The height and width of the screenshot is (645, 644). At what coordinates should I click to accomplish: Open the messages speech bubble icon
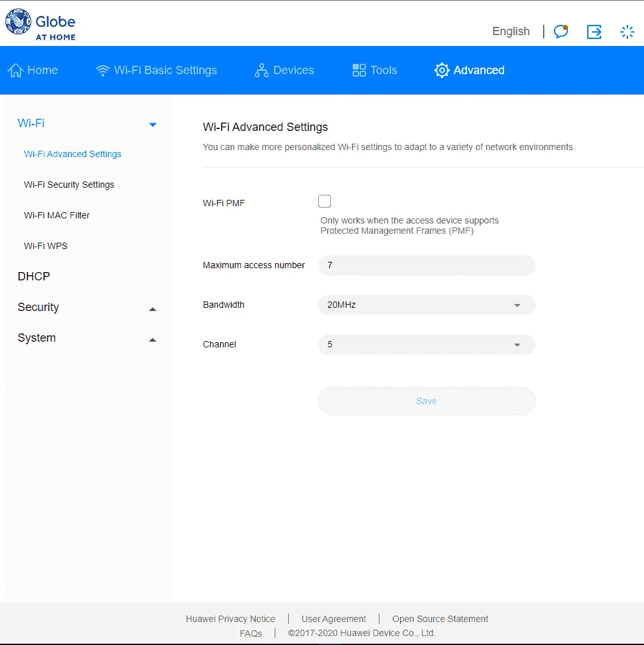561,31
